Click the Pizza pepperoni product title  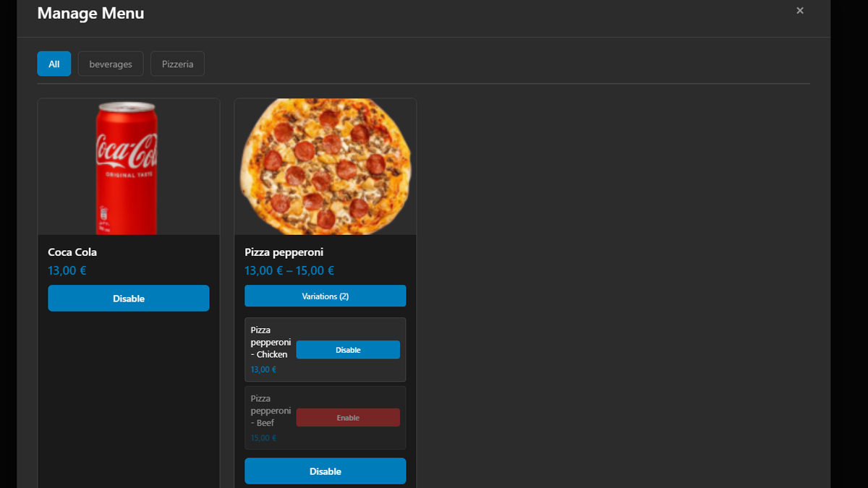pyautogui.click(x=284, y=252)
